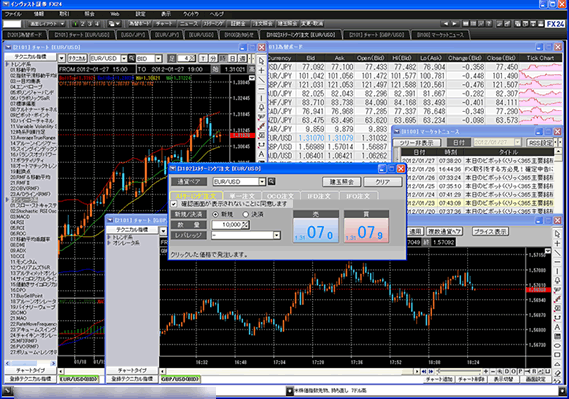Open technical indicator panel dropdown in EUR/USD chart
Image resolution: width=569 pixels, height=399 pixels.
click(61, 58)
